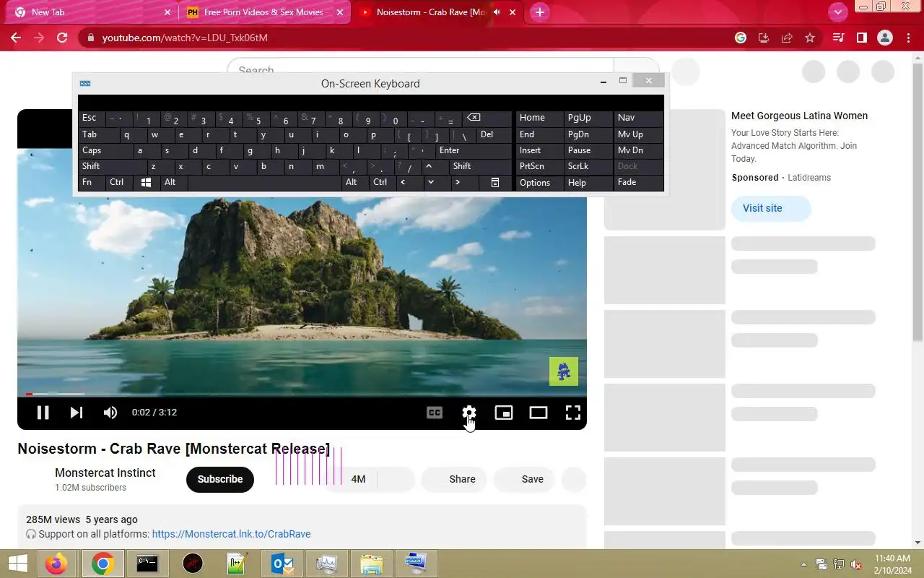Enter fullscreen video mode

coord(573,413)
